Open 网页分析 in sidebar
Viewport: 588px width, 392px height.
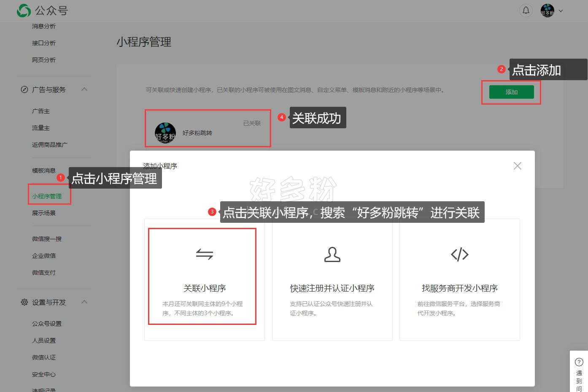pyautogui.click(x=44, y=60)
